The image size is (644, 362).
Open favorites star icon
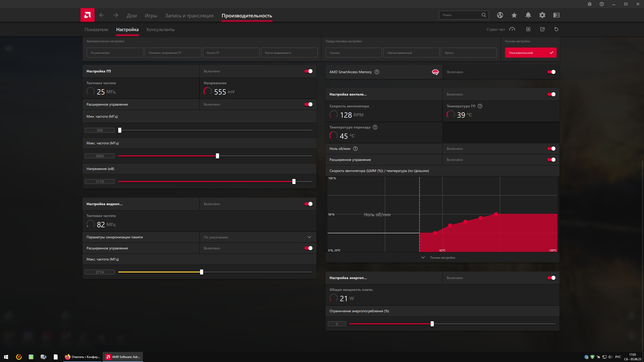[514, 15]
